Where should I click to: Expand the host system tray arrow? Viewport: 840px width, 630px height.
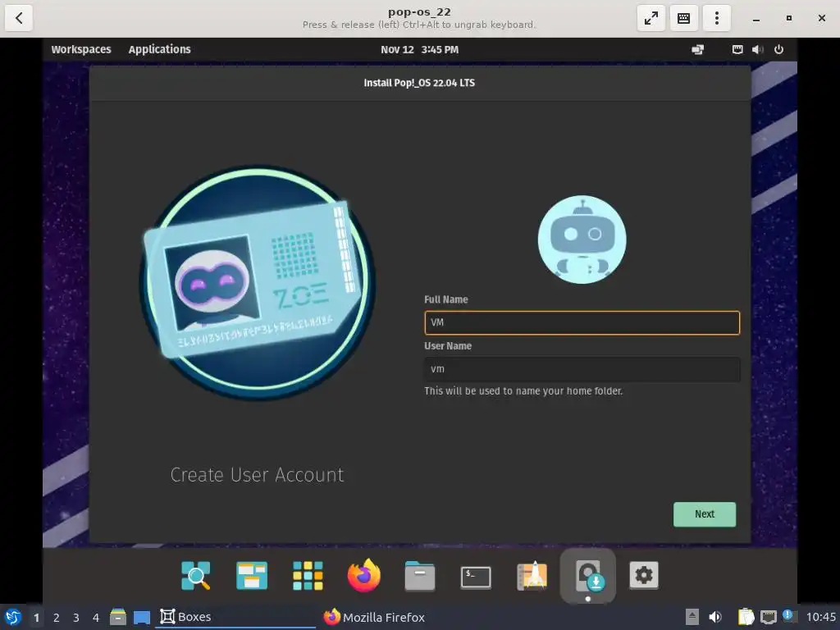pos(692,617)
